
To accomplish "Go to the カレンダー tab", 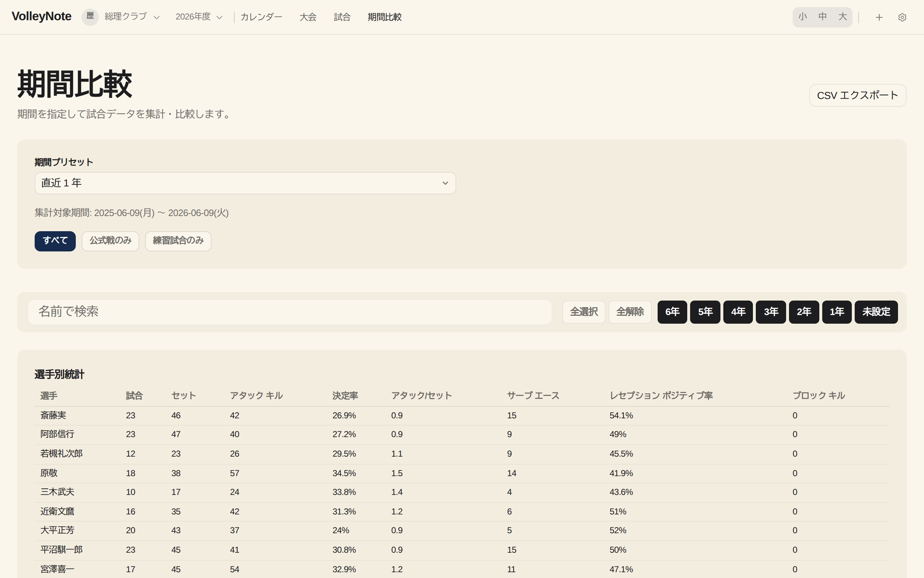I will [261, 17].
